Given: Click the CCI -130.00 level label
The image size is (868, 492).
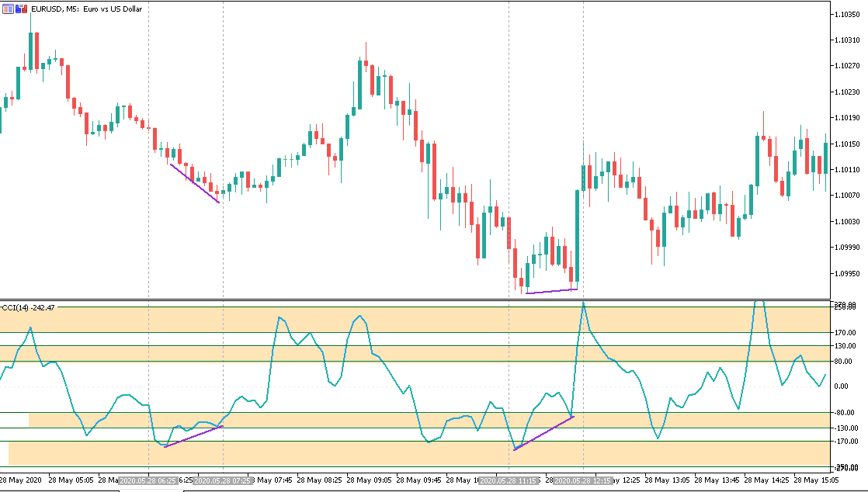Looking at the screenshot, I should point(846,428).
